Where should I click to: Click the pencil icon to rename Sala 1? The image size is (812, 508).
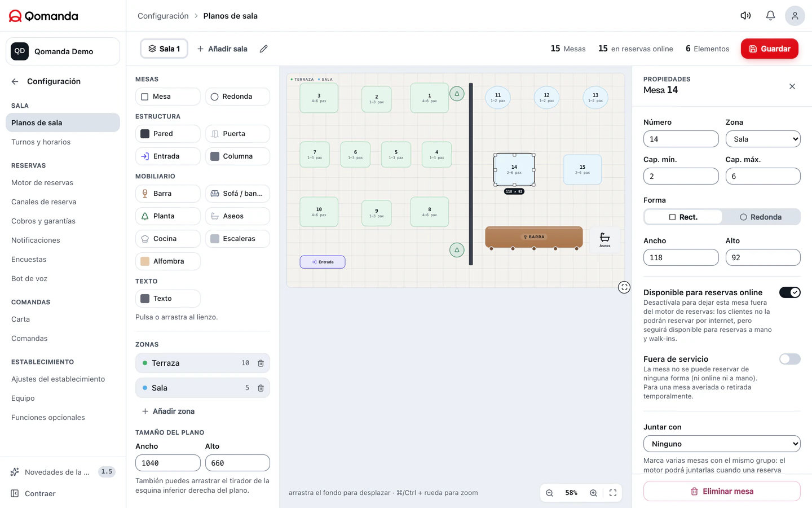pos(263,49)
